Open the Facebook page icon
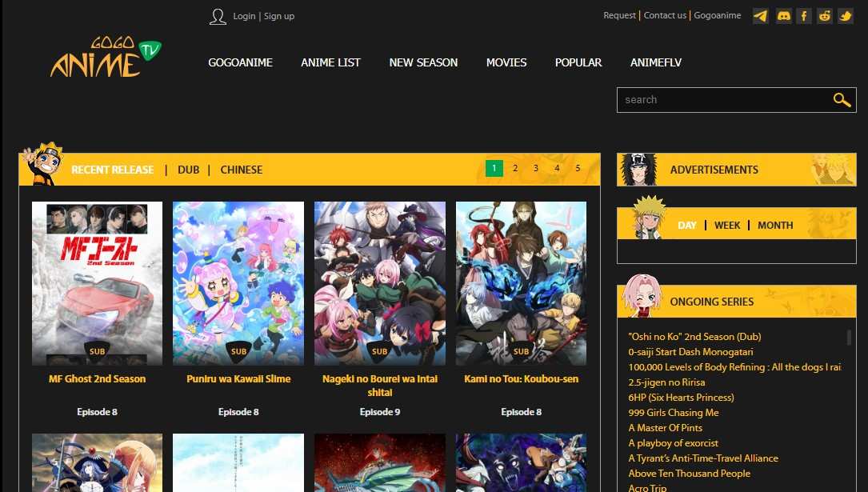868x492 pixels. 804,16
